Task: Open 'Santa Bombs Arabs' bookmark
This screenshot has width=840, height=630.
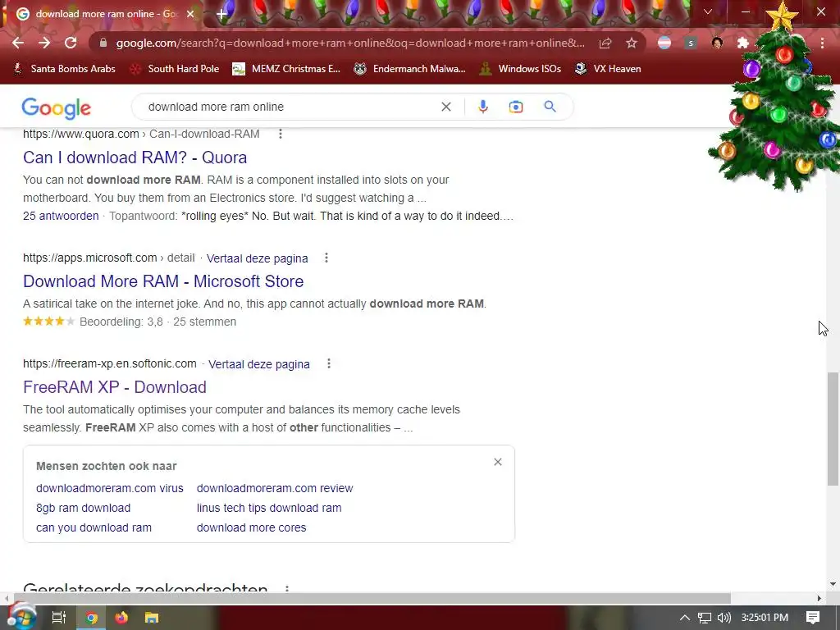Action: click(x=65, y=69)
